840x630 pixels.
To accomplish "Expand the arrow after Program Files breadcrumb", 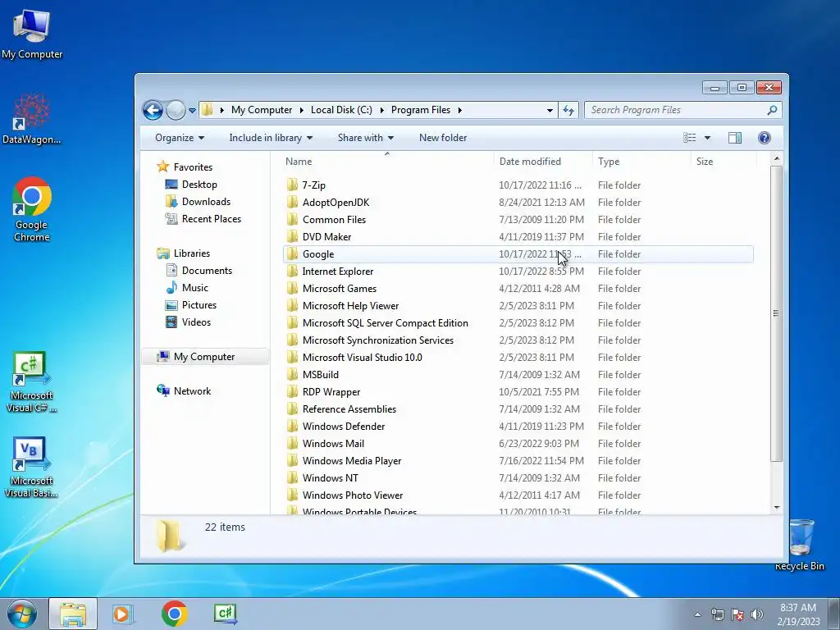I will [x=459, y=111].
